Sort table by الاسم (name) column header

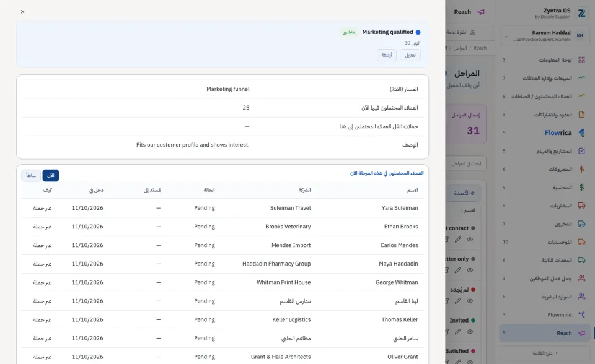(x=413, y=190)
